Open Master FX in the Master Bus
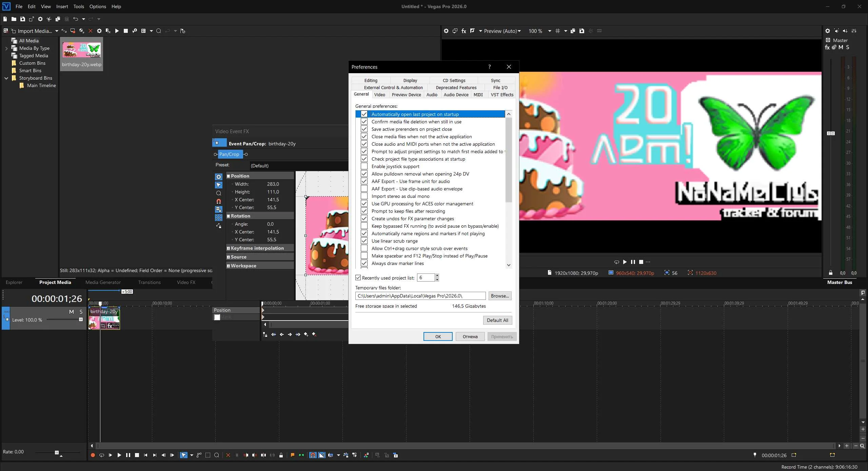The width and height of the screenshot is (868, 471). (827, 47)
